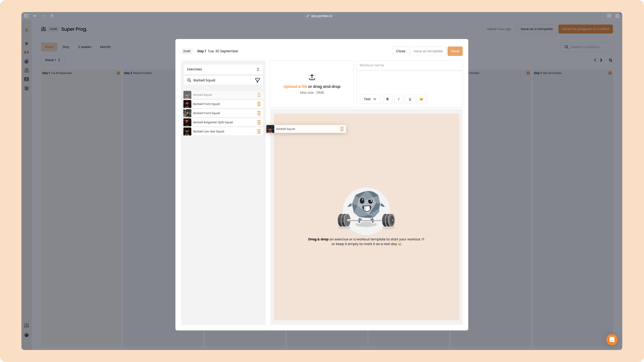
Task: Open the Exercises type dropdown
Action: click(x=223, y=69)
